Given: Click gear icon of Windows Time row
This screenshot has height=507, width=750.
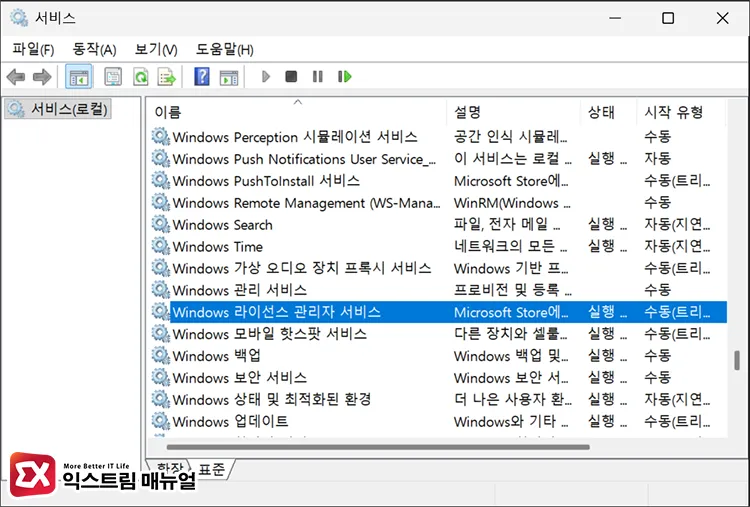Looking at the screenshot, I should coord(161,246).
